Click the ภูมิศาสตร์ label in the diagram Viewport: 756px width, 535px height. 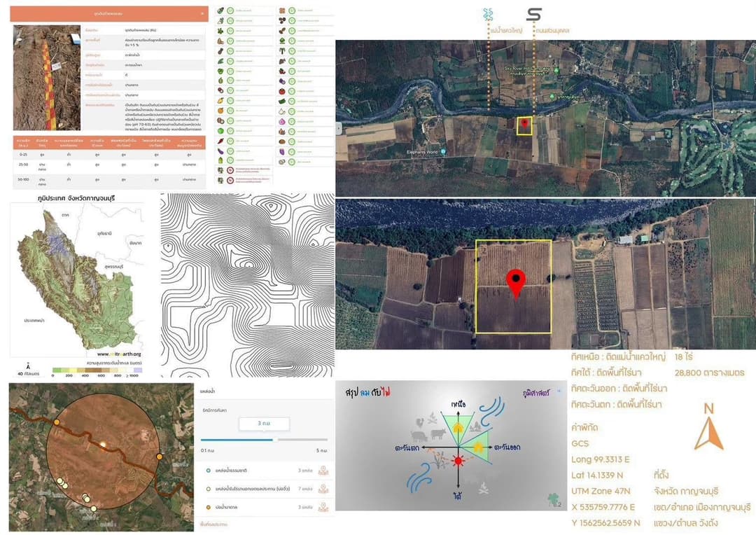(536, 393)
